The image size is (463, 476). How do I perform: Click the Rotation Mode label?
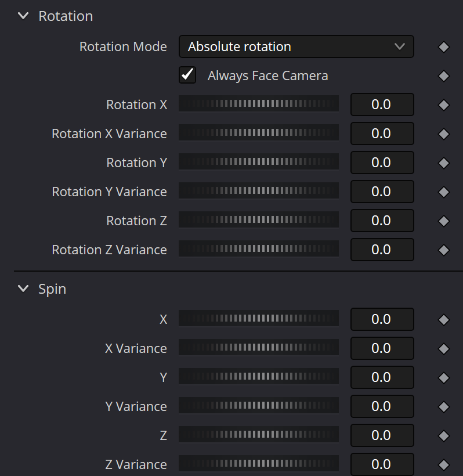tap(123, 47)
